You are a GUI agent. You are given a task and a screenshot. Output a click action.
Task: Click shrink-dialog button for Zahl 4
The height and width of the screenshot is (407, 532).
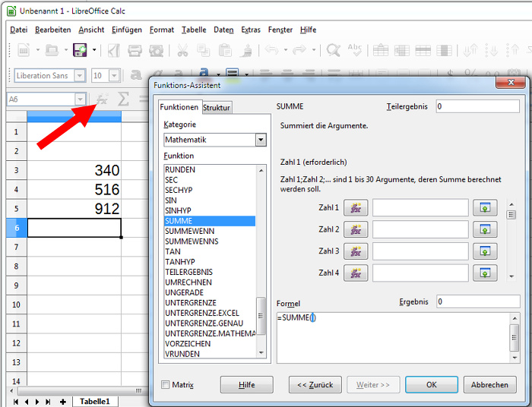[x=485, y=273]
